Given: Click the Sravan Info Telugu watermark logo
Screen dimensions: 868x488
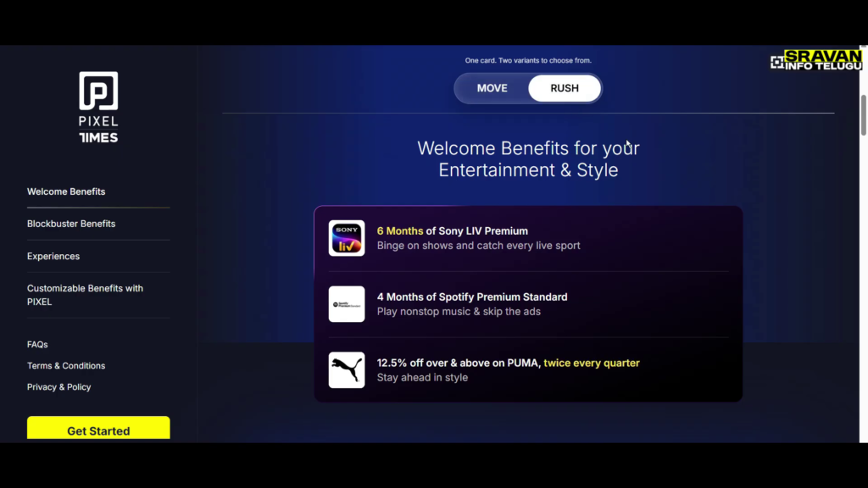Looking at the screenshot, I should tap(816, 60).
